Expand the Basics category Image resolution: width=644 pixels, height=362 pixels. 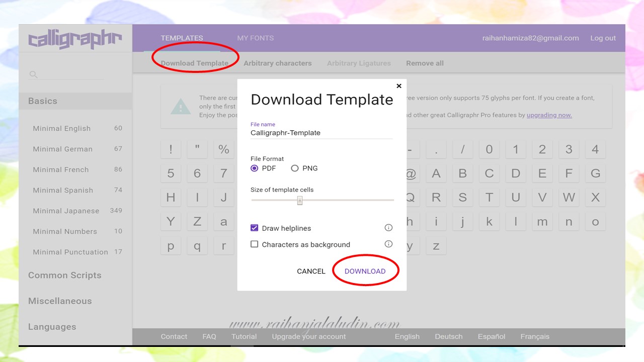[75, 101]
